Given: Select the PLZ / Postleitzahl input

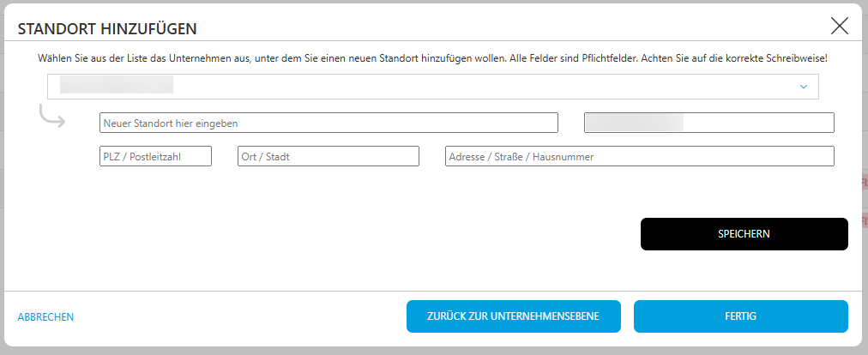Looking at the screenshot, I should [155, 156].
